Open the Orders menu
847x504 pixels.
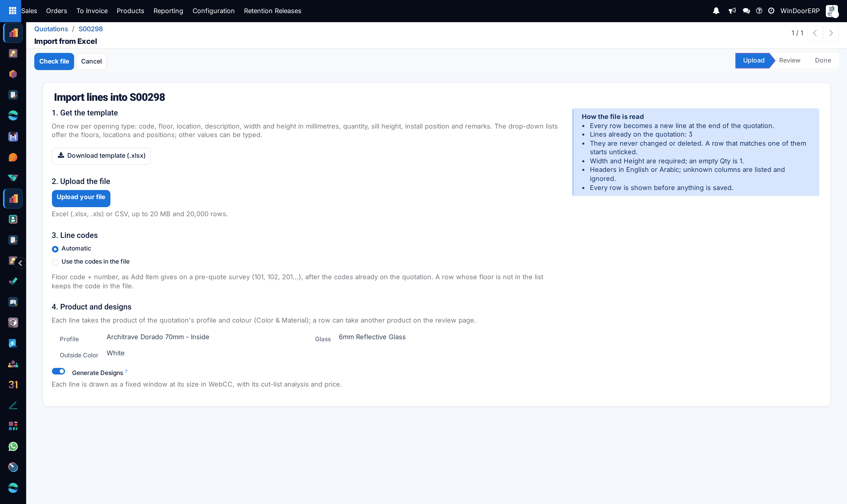point(56,11)
